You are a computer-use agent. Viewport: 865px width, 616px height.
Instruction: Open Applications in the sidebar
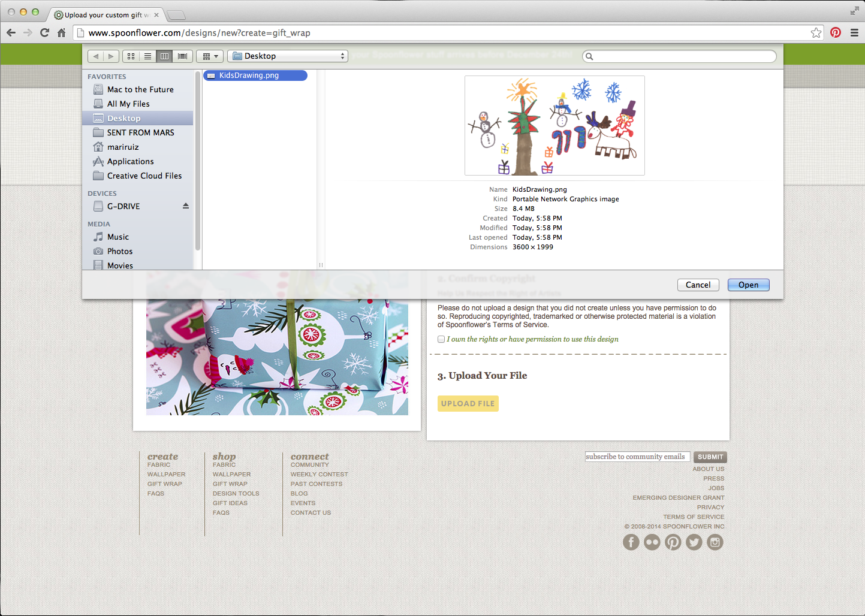137,161
